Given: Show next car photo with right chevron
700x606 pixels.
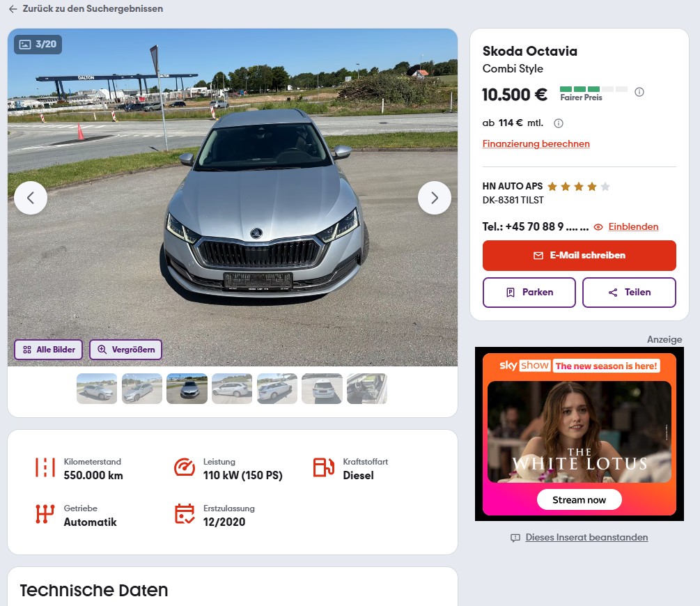Looking at the screenshot, I should coord(435,198).
